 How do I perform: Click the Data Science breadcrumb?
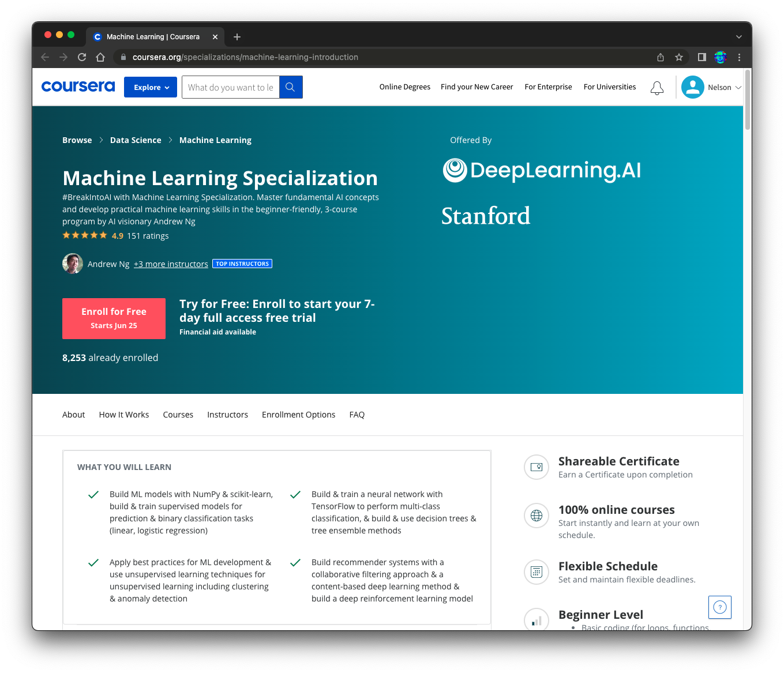(x=136, y=140)
